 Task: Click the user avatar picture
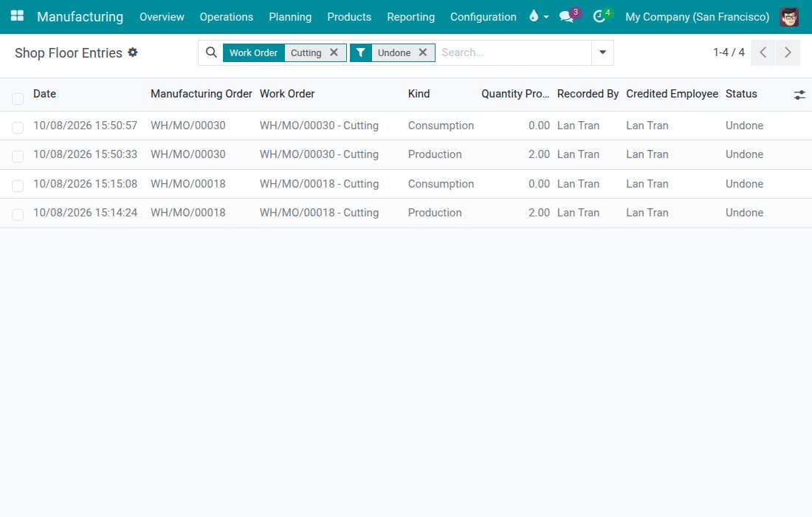[x=789, y=17]
